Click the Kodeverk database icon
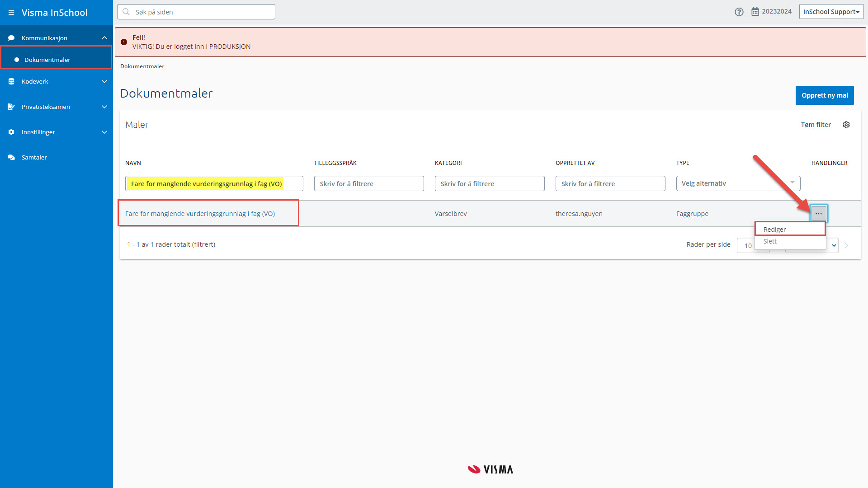This screenshot has width=868, height=488. 11,82
